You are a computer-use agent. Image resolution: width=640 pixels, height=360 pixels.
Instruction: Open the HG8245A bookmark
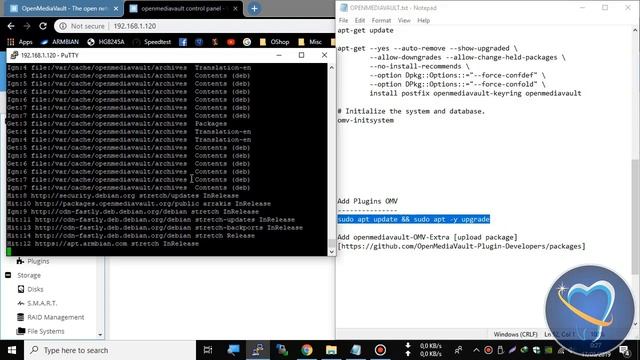click(106, 42)
